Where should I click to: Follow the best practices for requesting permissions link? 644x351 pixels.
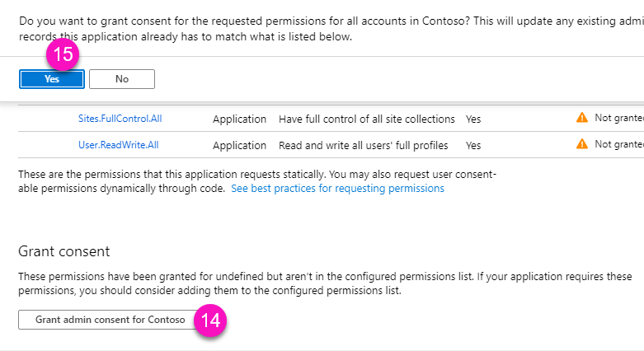click(337, 189)
